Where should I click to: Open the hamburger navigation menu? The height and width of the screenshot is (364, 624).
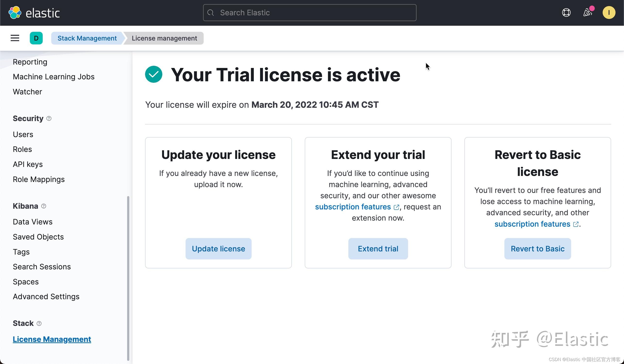15,38
